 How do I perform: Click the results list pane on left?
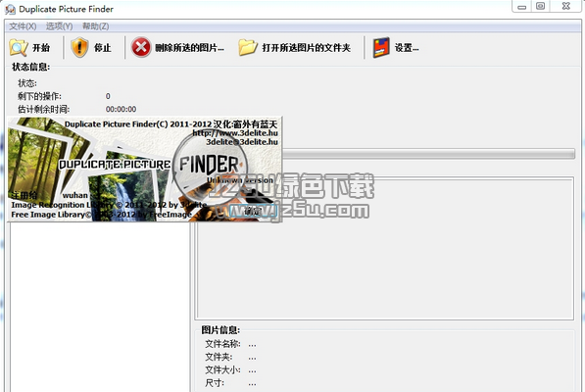click(100, 306)
